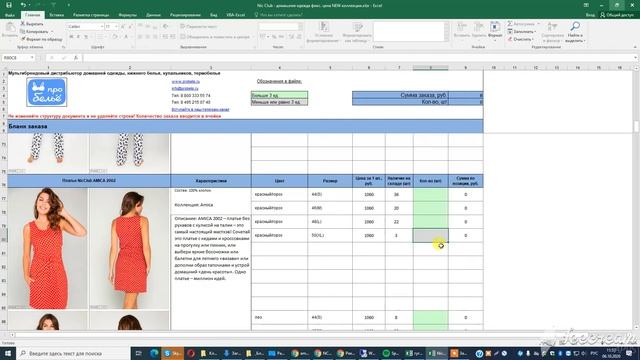640x360 pixels.
Task: Switch to the Вид tab
Action: coord(213,15)
